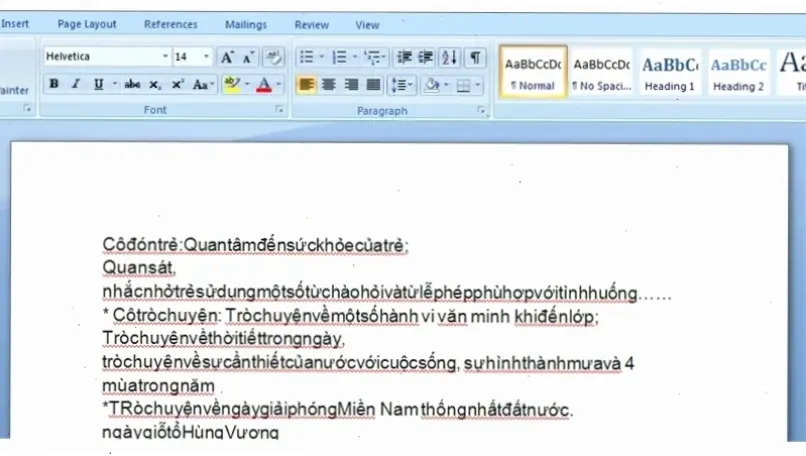Click the line starting 'Côđóntrẻ:Quantâm'
The height and width of the screenshot is (456, 806).
[255, 245]
